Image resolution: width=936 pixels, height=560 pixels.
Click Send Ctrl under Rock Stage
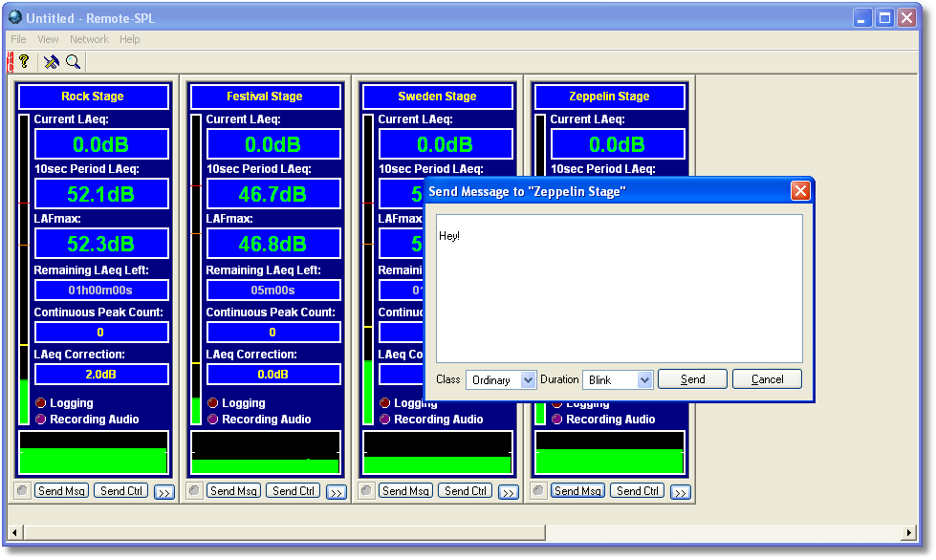point(121,491)
